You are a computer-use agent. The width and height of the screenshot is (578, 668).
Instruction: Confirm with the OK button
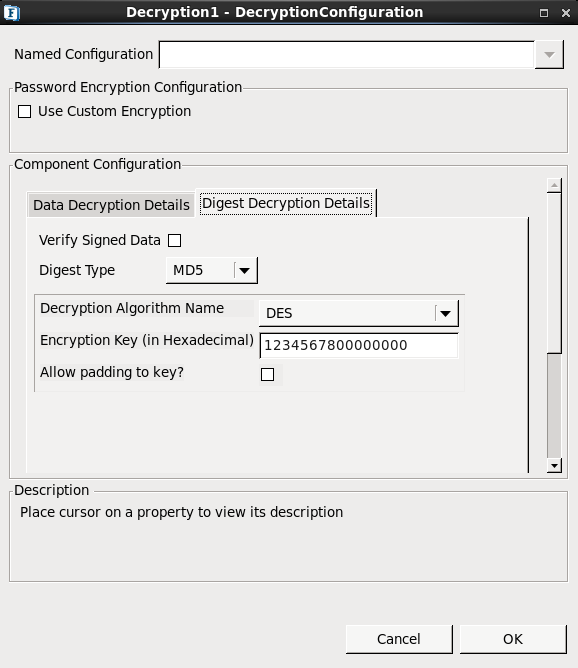click(x=513, y=639)
